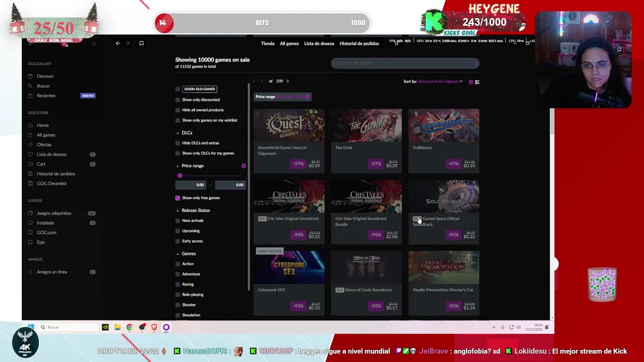The height and width of the screenshot is (362, 644).
Task: Open the Tienda menu tab
Action: coord(268,44)
